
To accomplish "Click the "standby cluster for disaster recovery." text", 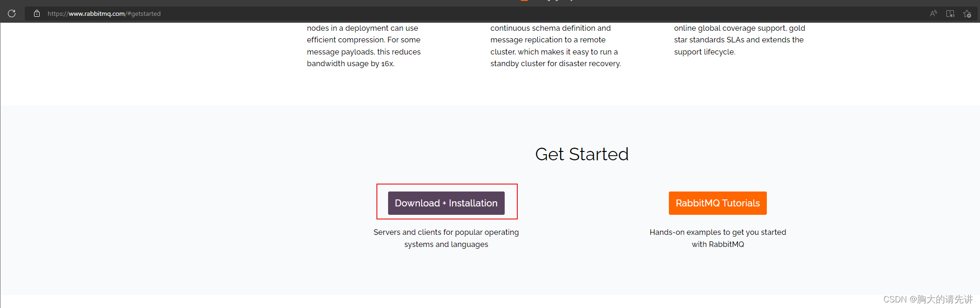I will coord(556,63).
